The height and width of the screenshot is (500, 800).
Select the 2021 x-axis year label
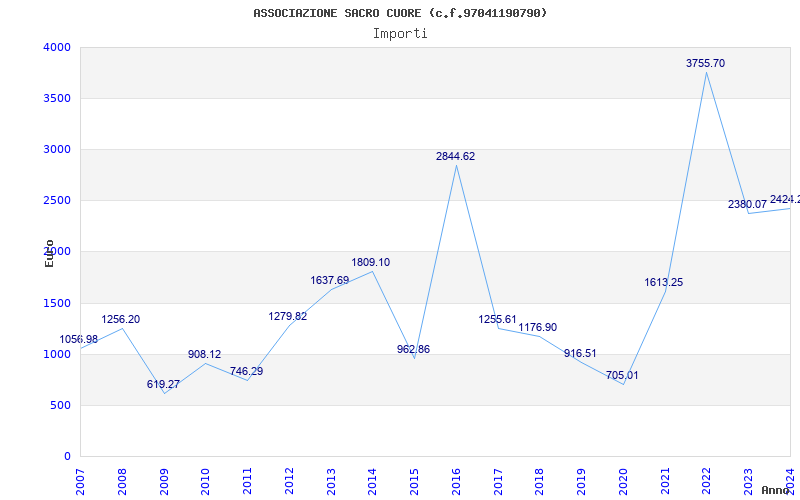665,482
